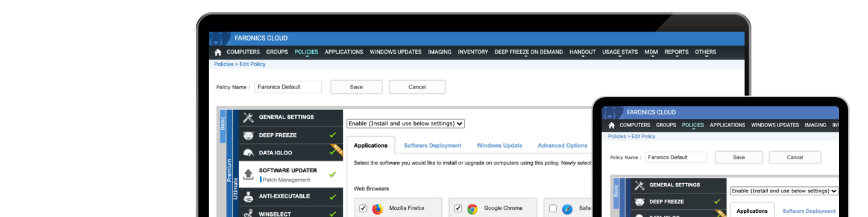This screenshot has height=217, width=868.
Task: Open Inventory menu on laptop
Action: pos(473,52)
